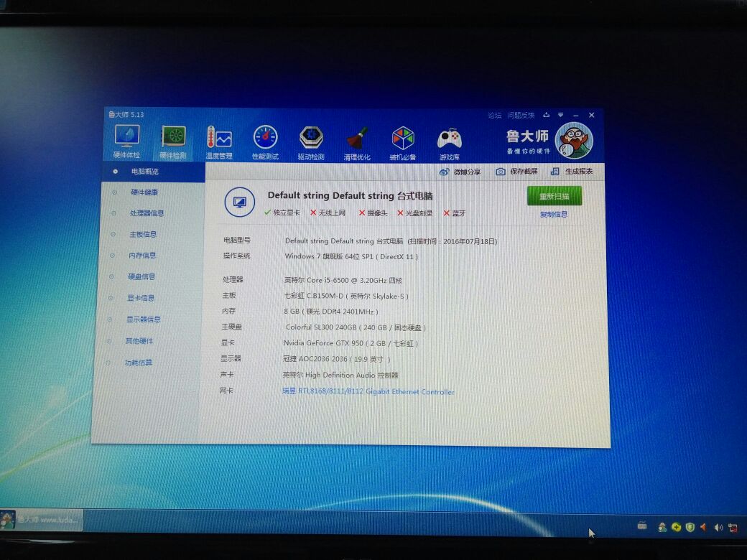The width and height of the screenshot is (747, 560).
Task: Select 电脑概览 in sidebar
Action: (x=154, y=172)
